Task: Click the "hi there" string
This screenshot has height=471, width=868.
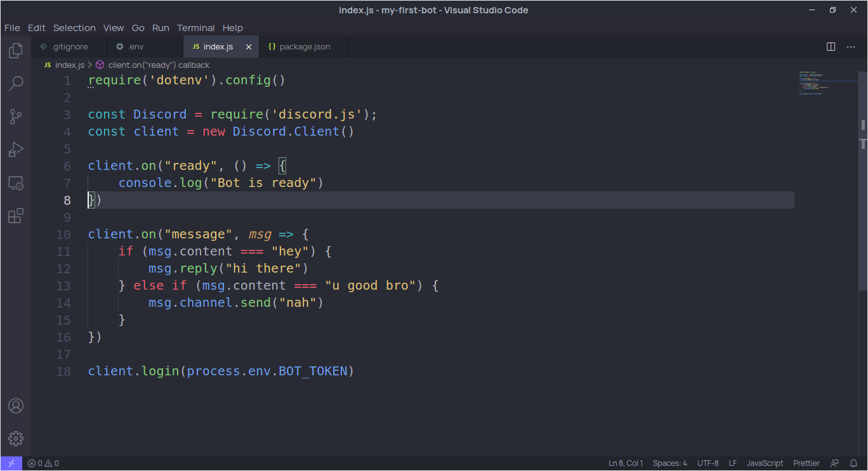Action: 263,269
